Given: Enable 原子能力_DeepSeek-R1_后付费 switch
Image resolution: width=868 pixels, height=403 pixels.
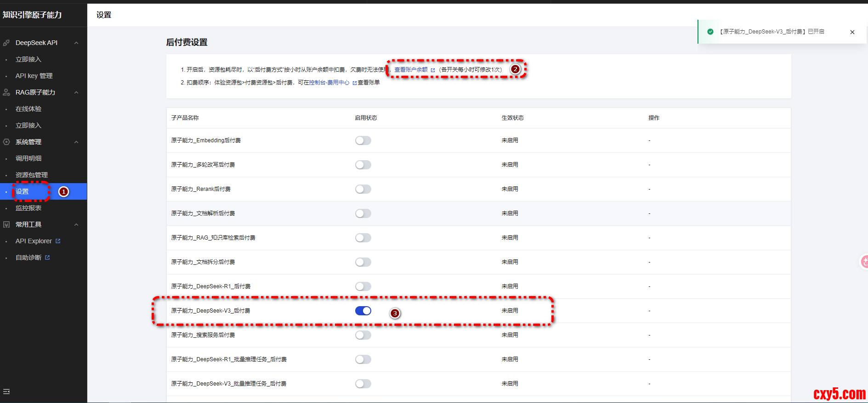Looking at the screenshot, I should (x=363, y=286).
